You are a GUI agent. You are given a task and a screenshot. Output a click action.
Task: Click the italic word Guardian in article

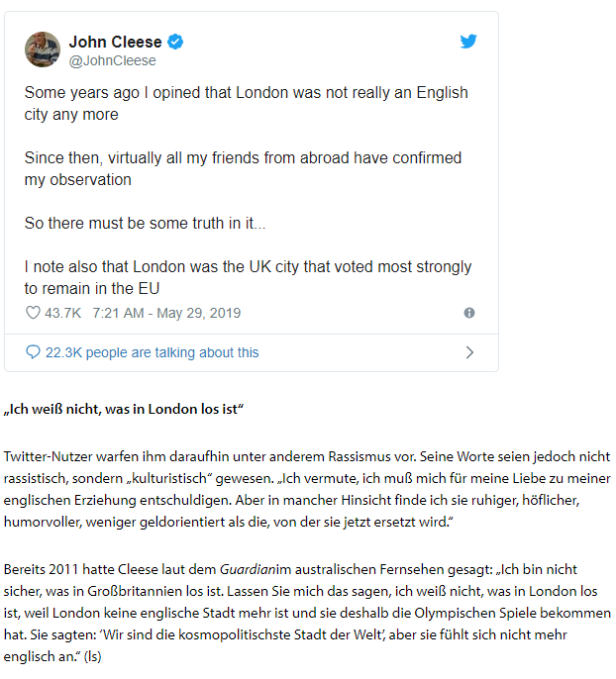tap(248, 569)
